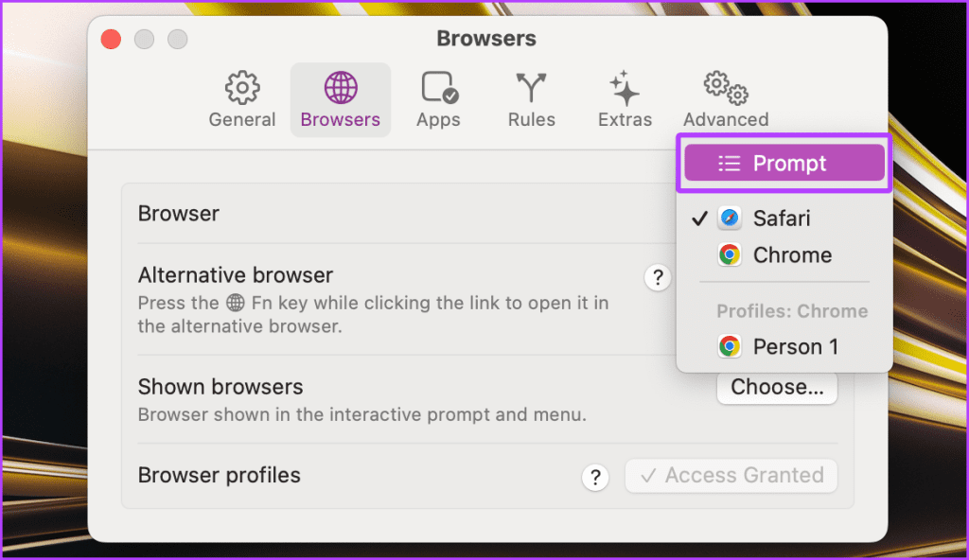
Task: Switch to the Browsers tab
Action: [340, 99]
